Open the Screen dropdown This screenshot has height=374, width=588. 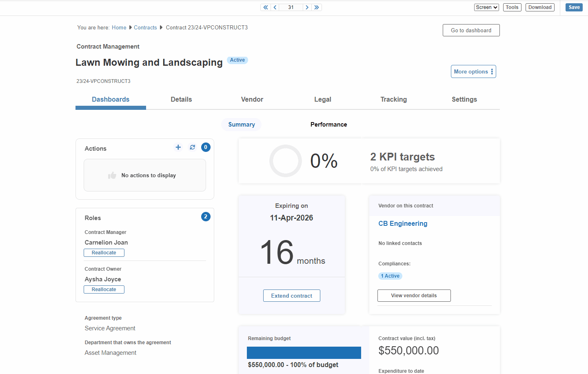pyautogui.click(x=486, y=7)
